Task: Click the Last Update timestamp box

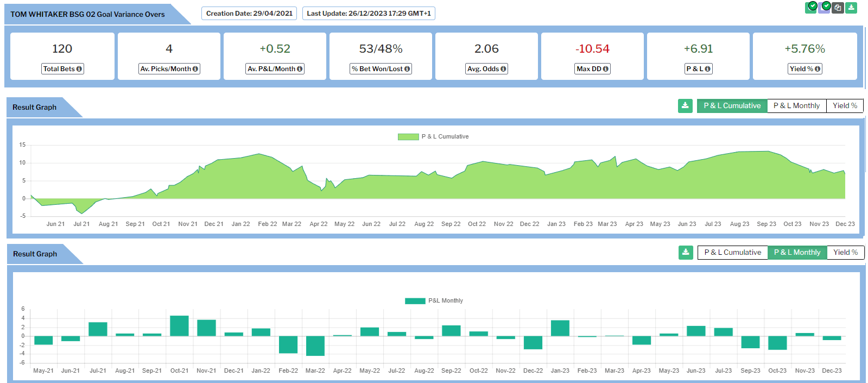Action: click(369, 14)
